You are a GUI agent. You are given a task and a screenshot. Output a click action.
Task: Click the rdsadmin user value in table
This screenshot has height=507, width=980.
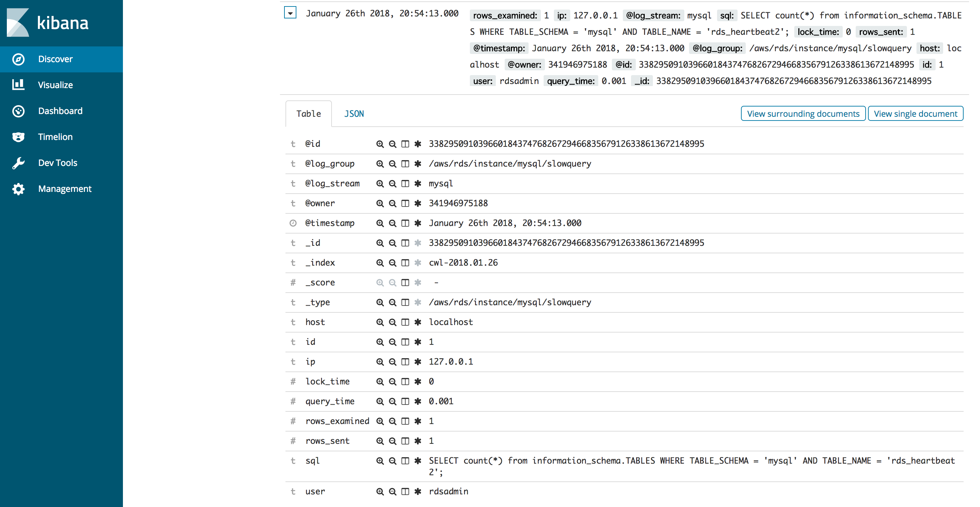click(x=448, y=491)
